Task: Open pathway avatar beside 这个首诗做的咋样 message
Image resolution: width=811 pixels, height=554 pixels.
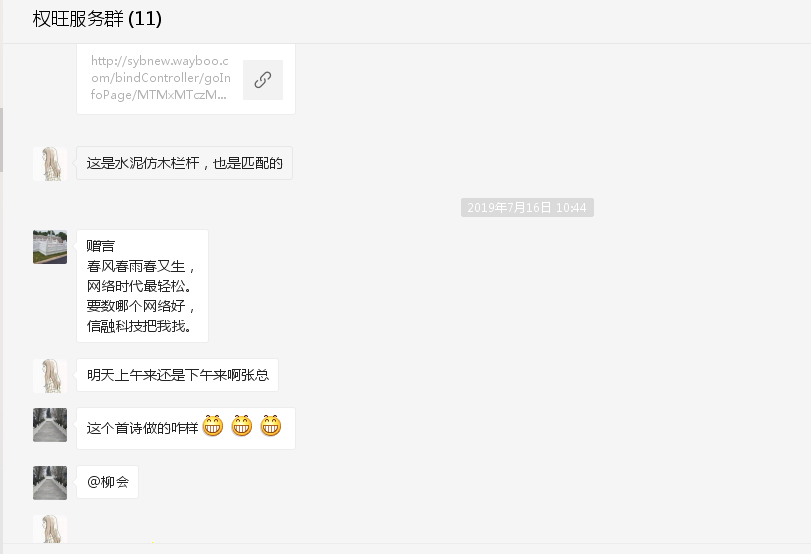Action: click(x=50, y=425)
